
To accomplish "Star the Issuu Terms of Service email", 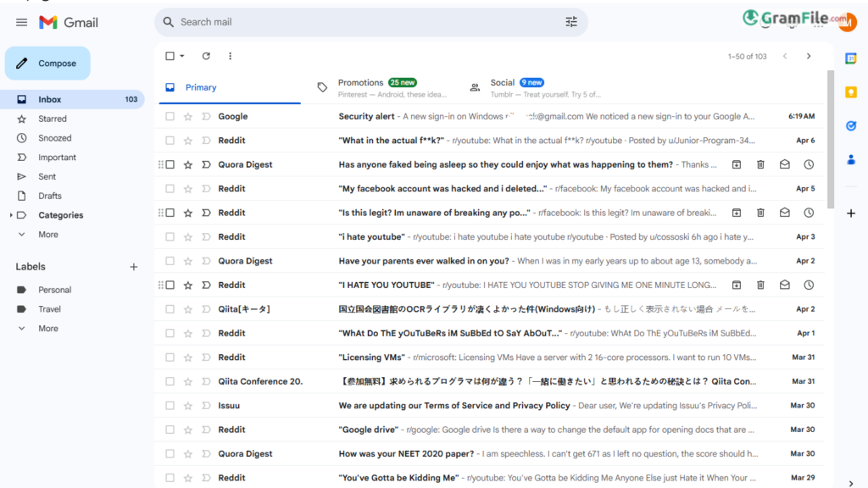I will [188, 406].
